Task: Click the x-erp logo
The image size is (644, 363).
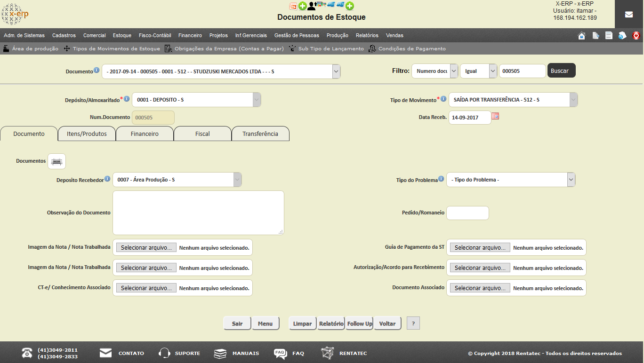Action: tap(15, 14)
